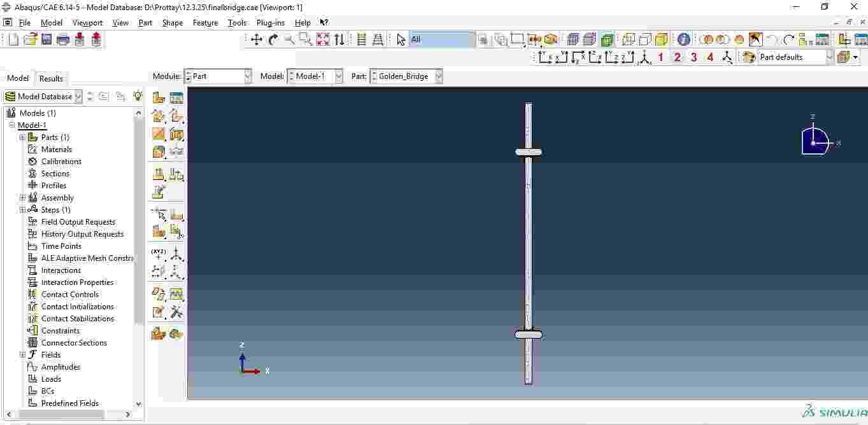Enable shaded render style

pos(607,39)
